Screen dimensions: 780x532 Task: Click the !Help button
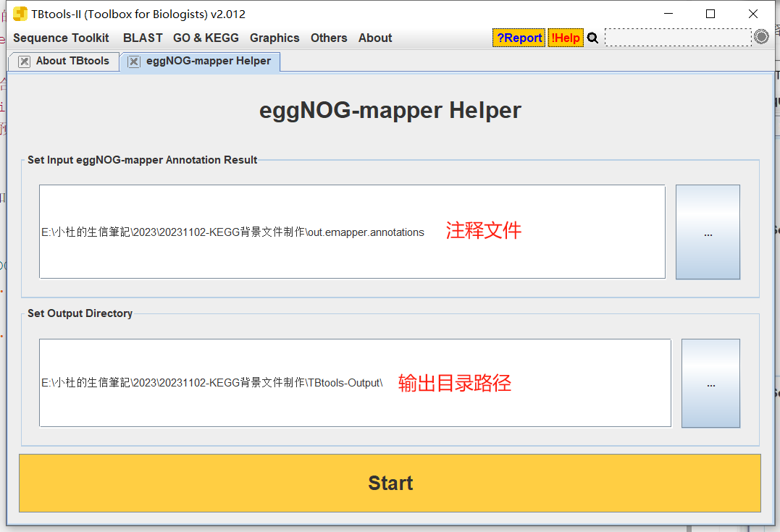pos(566,38)
